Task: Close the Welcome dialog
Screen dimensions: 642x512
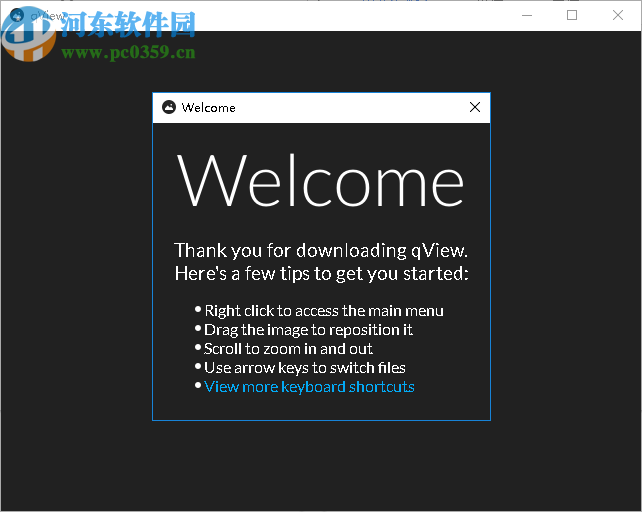Action: [x=475, y=107]
